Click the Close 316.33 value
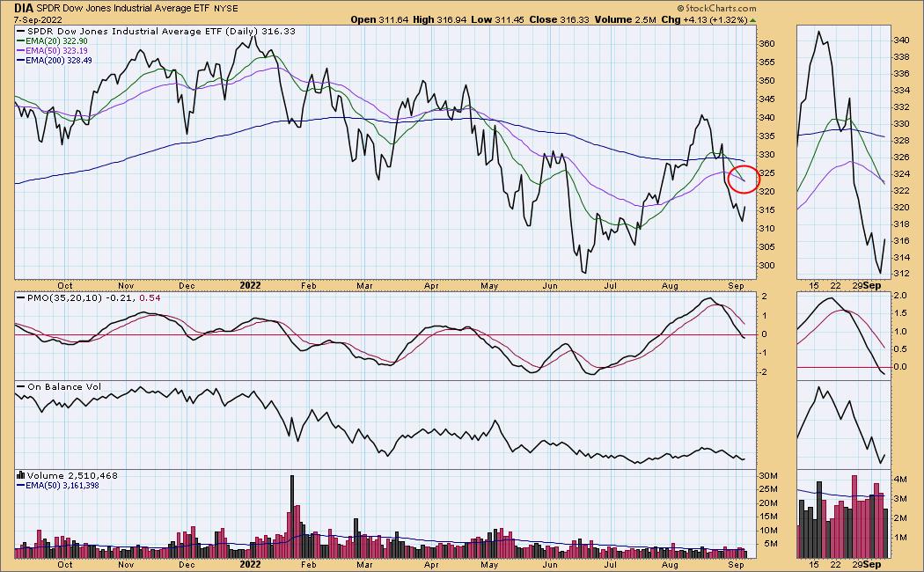924x572 pixels. click(559, 19)
